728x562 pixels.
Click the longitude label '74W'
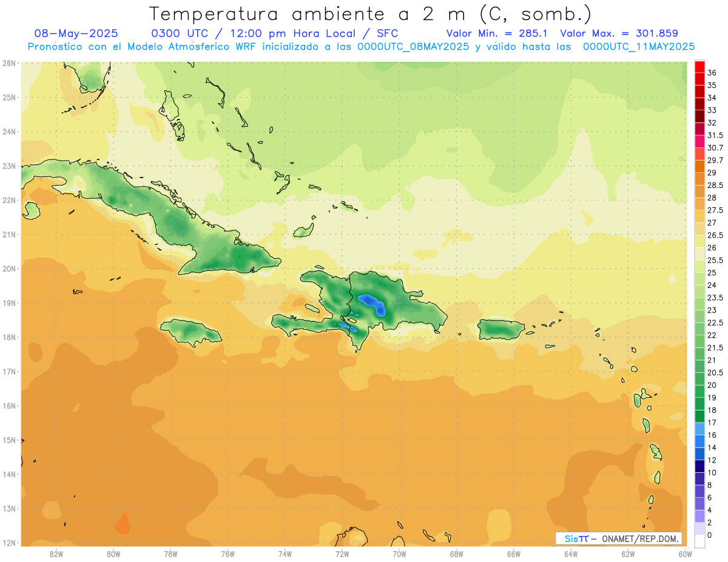pyautogui.click(x=285, y=554)
